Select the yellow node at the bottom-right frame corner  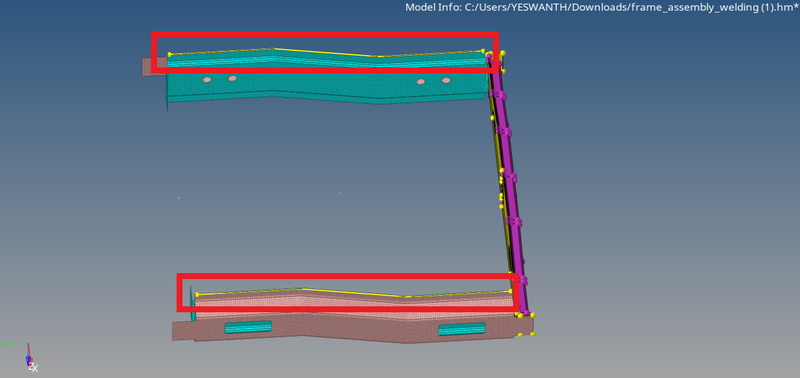pyautogui.click(x=533, y=334)
